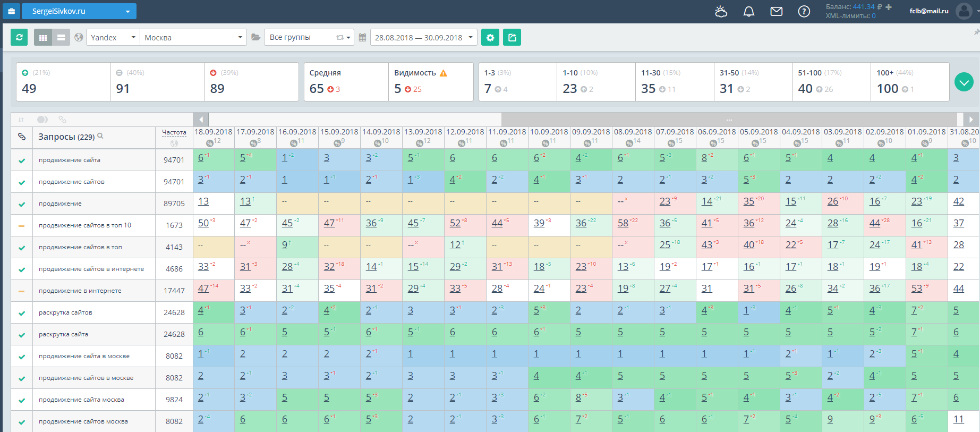Open notifications bell

coord(748,11)
